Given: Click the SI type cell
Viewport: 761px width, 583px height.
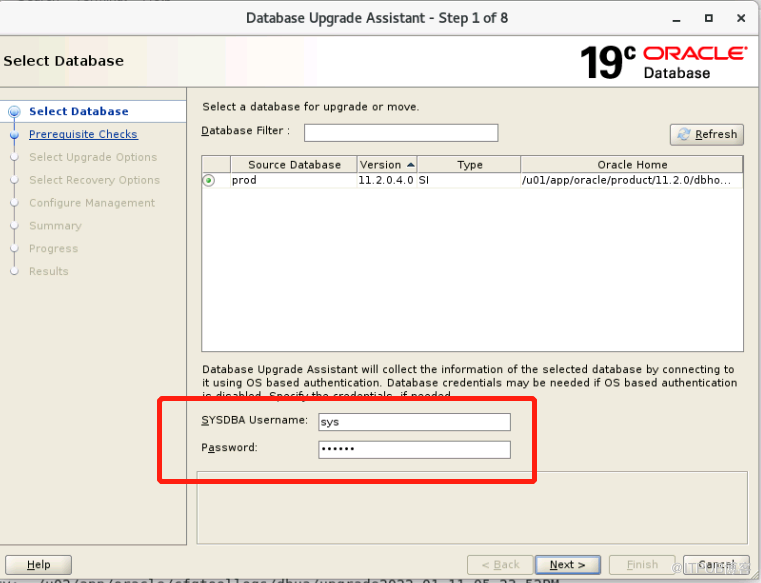Looking at the screenshot, I should [x=469, y=181].
